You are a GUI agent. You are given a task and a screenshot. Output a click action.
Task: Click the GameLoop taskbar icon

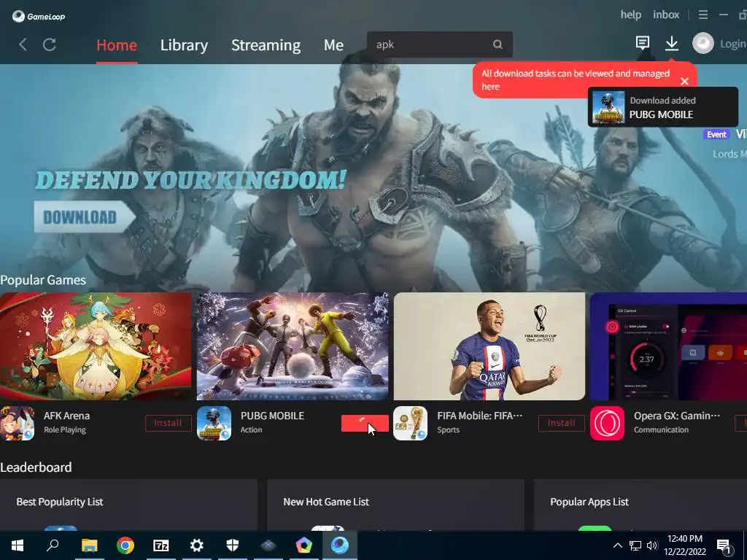(340, 545)
